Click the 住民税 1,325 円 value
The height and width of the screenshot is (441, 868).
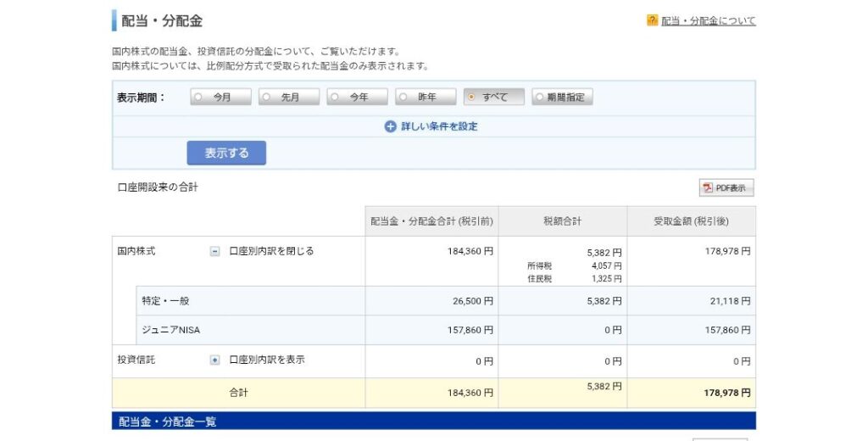(607, 279)
